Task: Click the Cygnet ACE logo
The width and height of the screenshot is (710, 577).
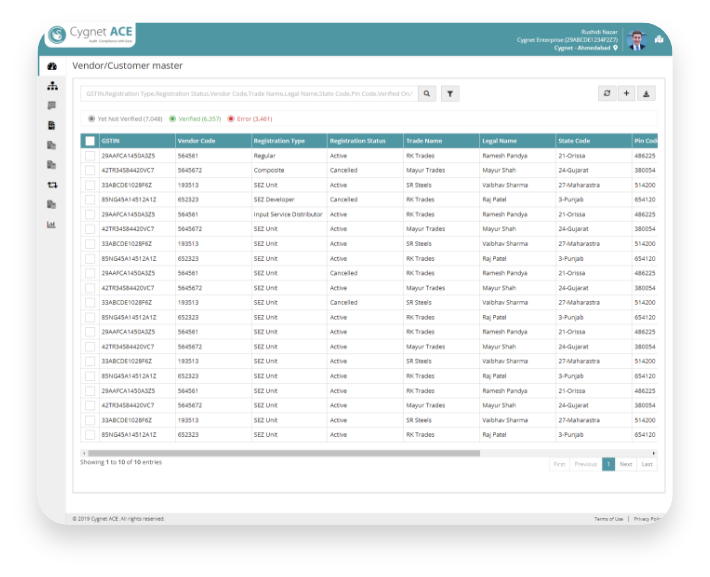Action: [91, 34]
